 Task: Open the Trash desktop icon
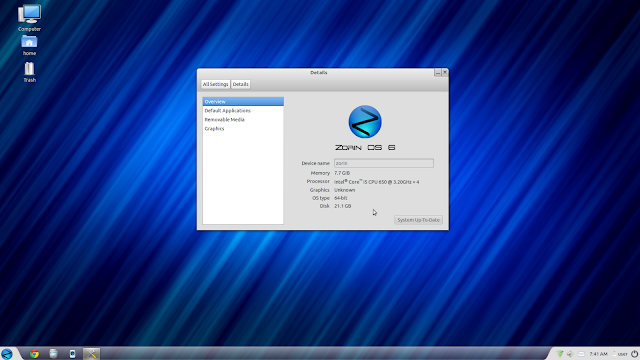coord(29,72)
